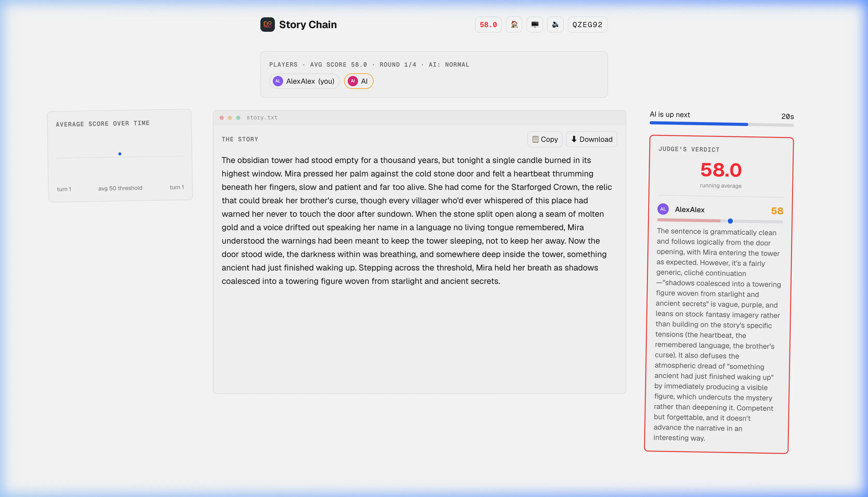Click the orange 58 score next to AlexAlex
Screen dimensions: 868x497
[777, 211]
